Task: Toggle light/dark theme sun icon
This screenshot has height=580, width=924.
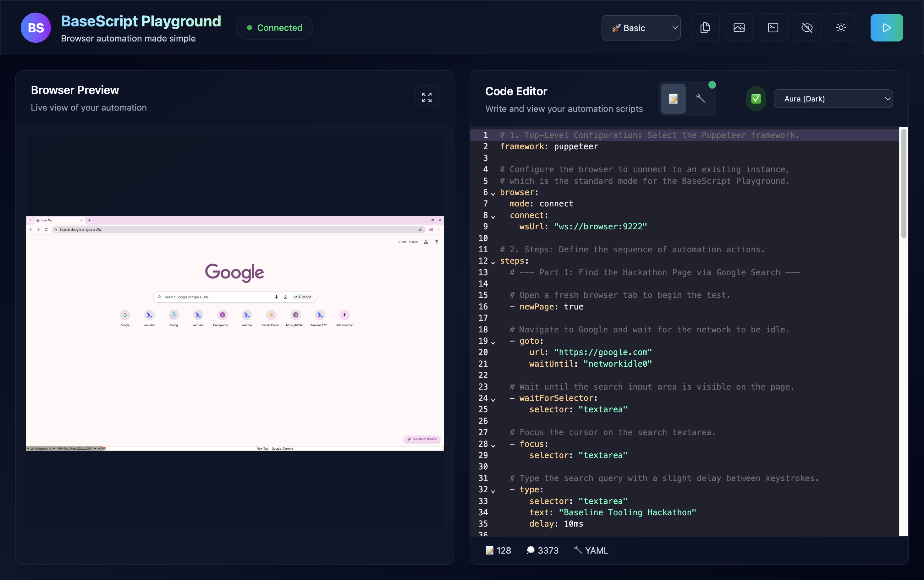Action: point(841,28)
